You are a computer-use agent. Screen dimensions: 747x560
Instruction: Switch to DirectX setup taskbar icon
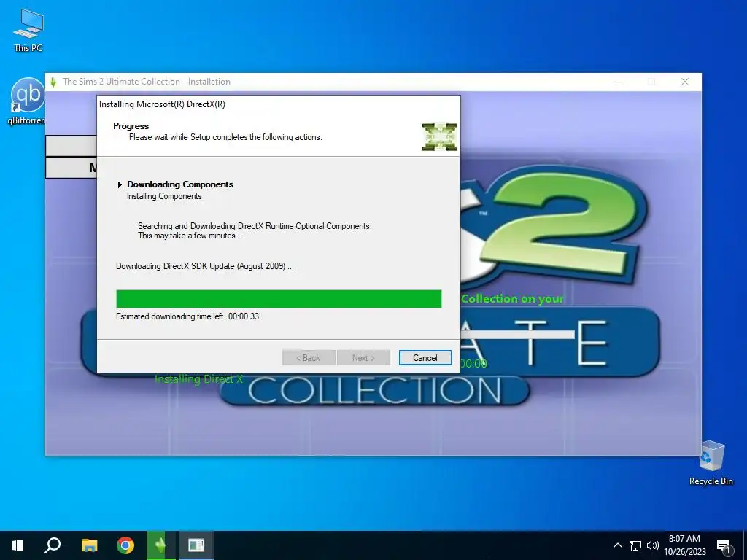(x=196, y=545)
